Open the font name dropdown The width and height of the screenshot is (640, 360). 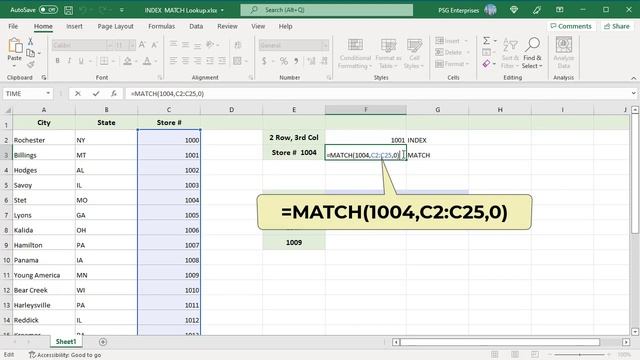point(109,45)
